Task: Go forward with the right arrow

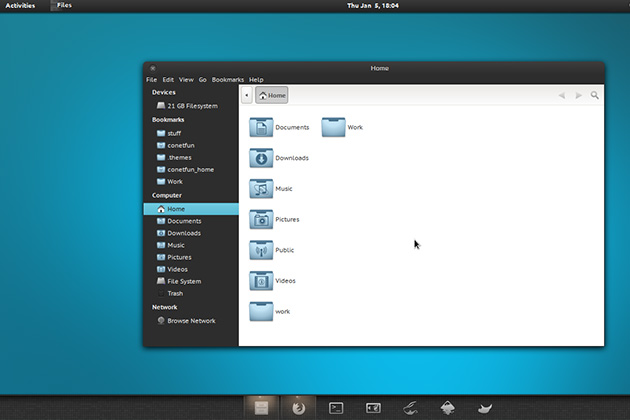Action: tap(578, 95)
